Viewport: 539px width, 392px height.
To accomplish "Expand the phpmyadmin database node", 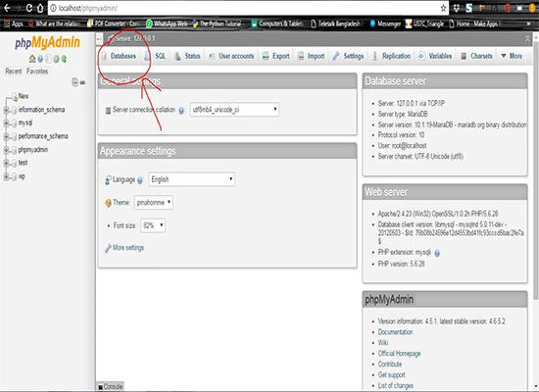I will tap(6, 150).
